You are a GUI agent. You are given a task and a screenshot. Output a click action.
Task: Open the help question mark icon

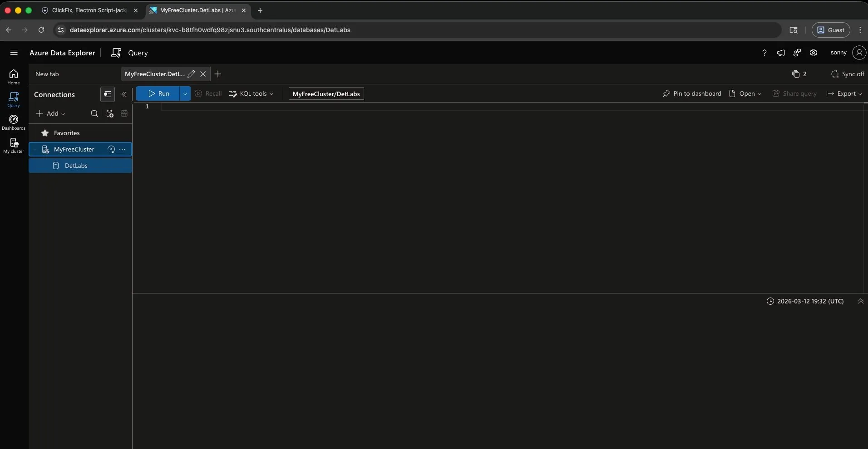(764, 53)
